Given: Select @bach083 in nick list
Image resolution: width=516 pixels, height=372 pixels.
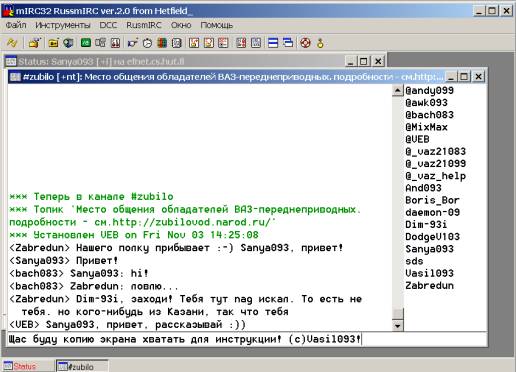Looking at the screenshot, I should coord(429,115).
